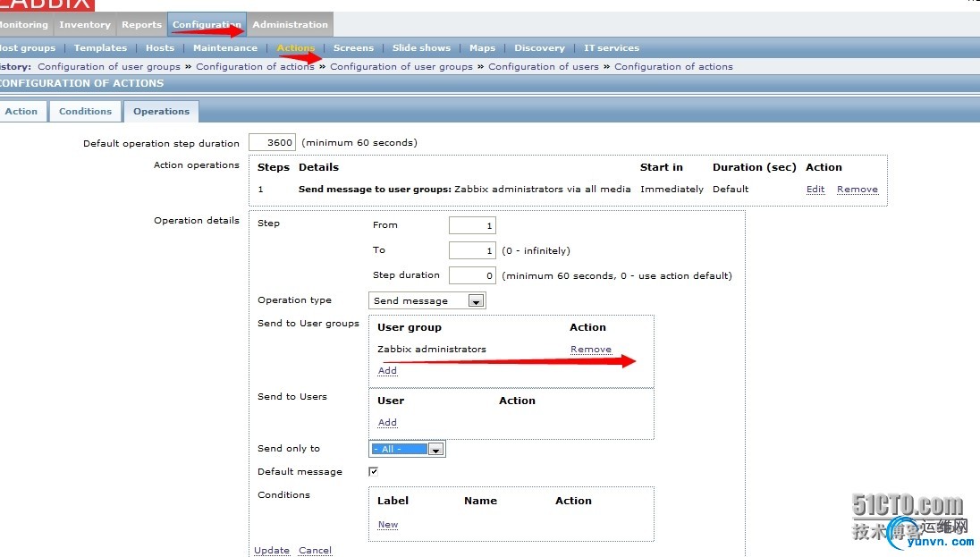Go to Maintenance submenu
980x557 pixels.
click(x=225, y=47)
